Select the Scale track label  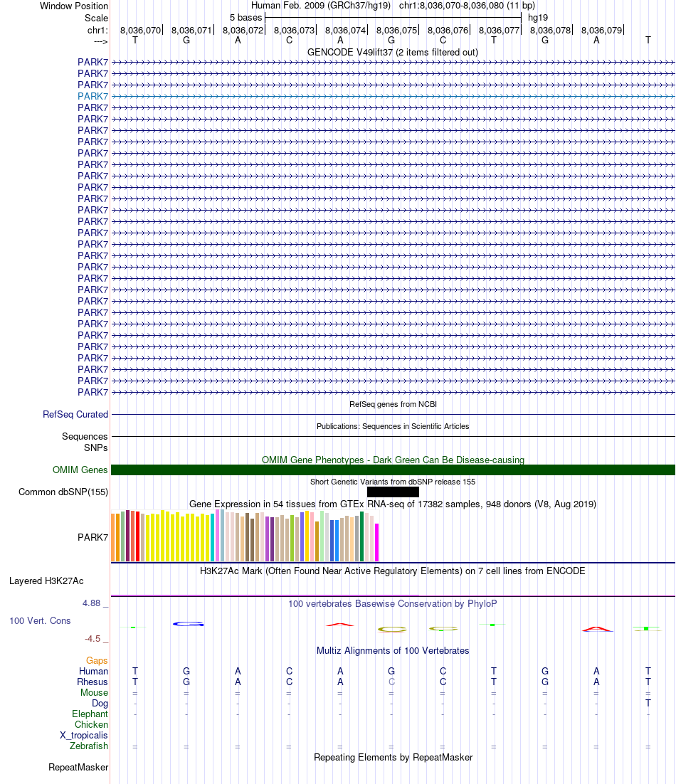(x=96, y=18)
